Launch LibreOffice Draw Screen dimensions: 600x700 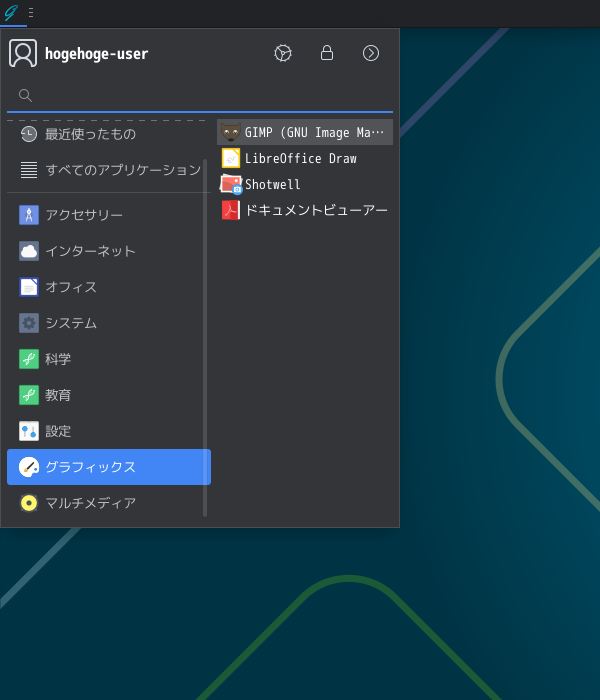click(305, 158)
